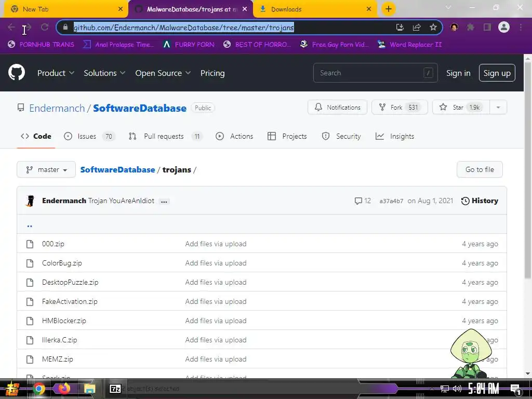Fork the repository with Fork button

pyautogui.click(x=400, y=107)
